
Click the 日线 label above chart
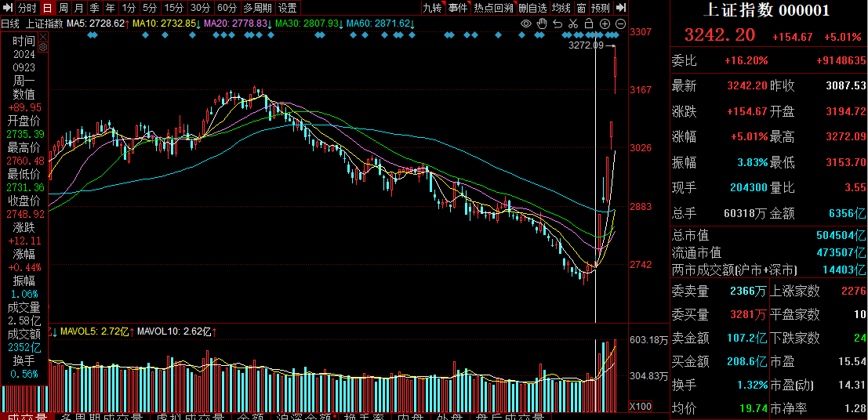(9, 24)
